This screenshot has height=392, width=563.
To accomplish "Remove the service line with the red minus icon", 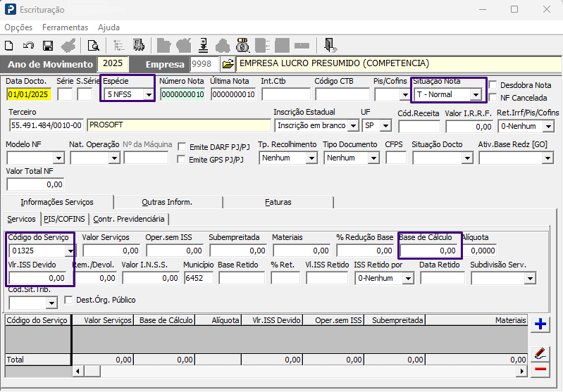I will pyautogui.click(x=540, y=369).
